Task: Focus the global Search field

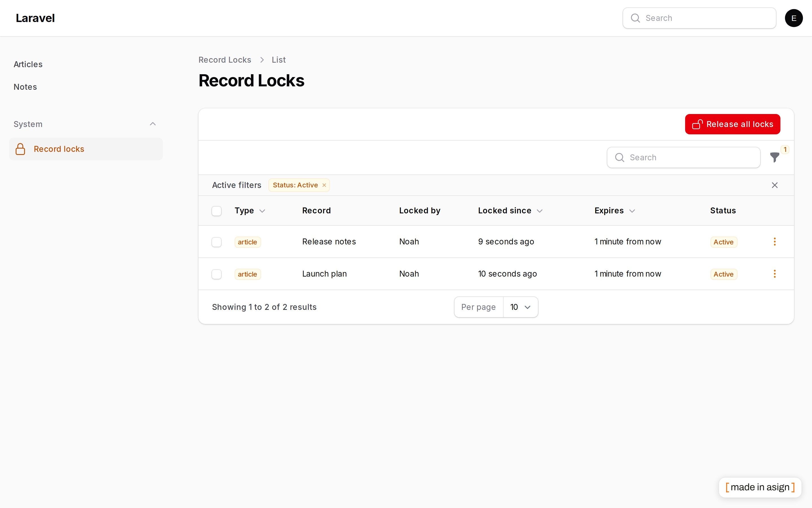Action: pyautogui.click(x=699, y=18)
